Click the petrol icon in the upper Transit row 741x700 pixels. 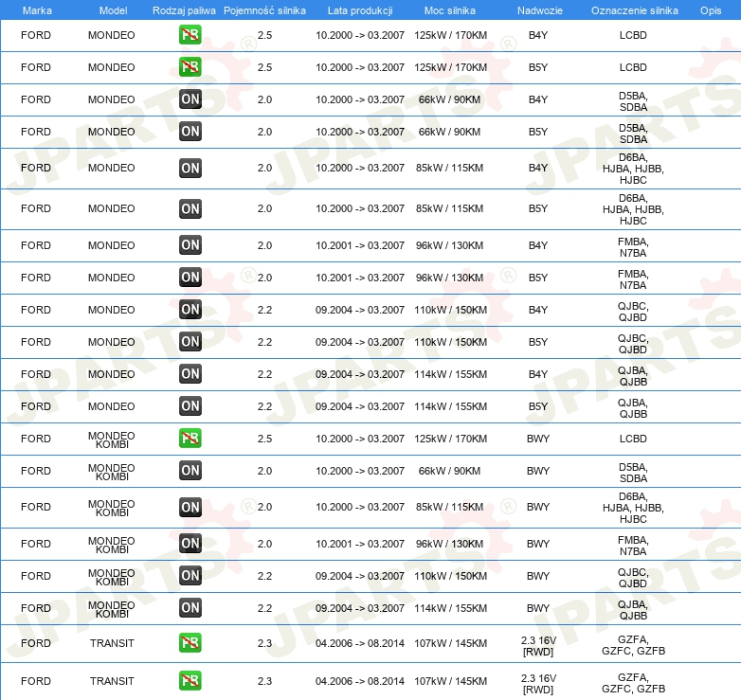190,643
